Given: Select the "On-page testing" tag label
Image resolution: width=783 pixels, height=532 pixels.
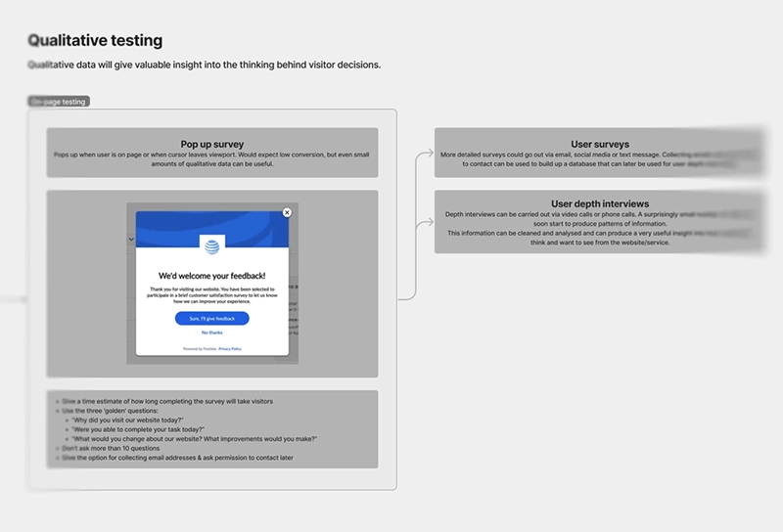Looking at the screenshot, I should point(59,102).
